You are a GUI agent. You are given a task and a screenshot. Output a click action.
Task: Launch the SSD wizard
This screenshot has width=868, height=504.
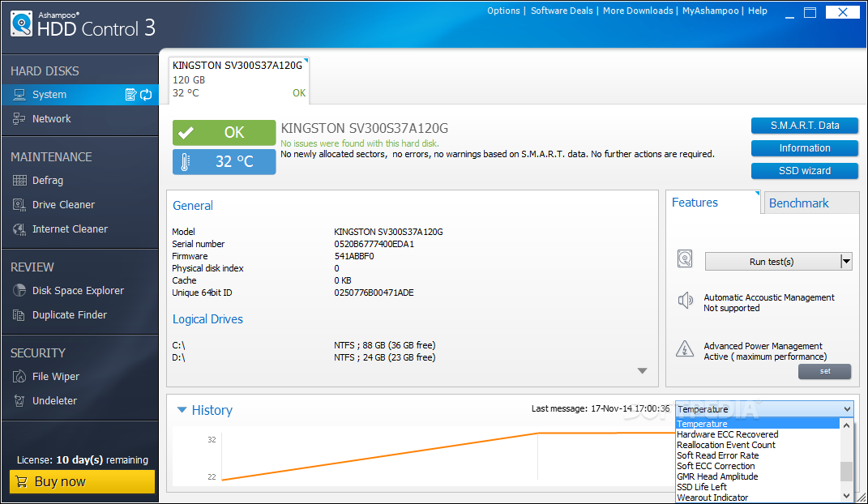pos(804,171)
